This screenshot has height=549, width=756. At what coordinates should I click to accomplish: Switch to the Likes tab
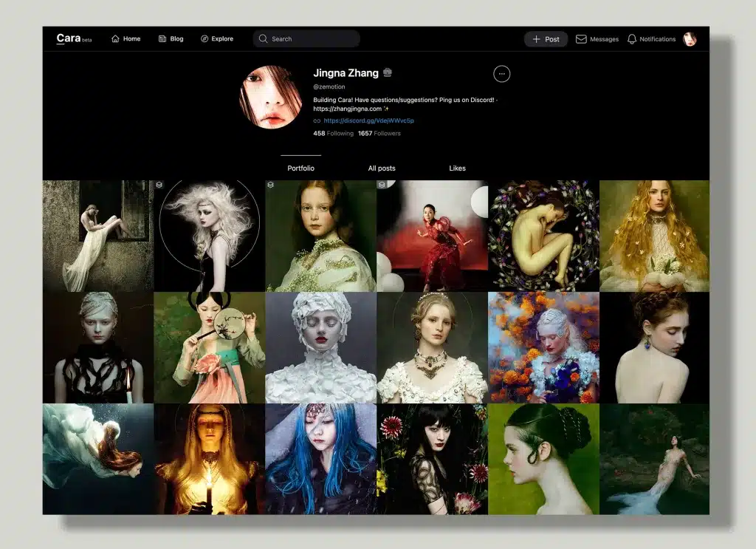pyautogui.click(x=457, y=168)
